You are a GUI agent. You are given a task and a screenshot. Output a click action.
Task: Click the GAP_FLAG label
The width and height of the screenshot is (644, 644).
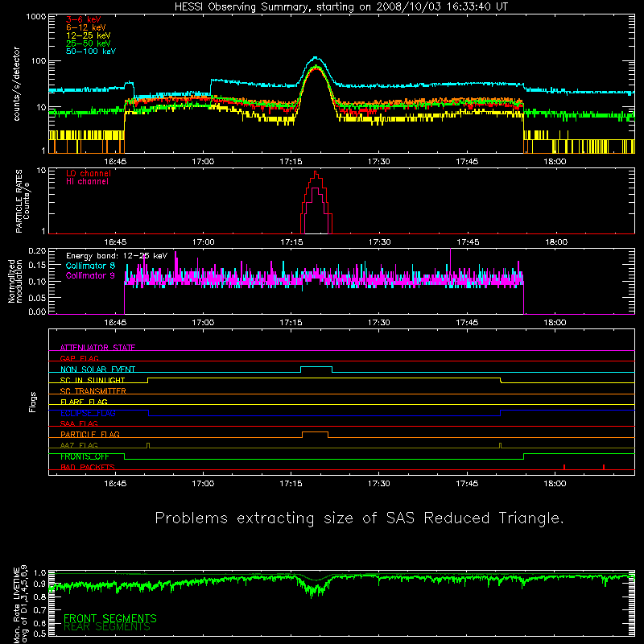pos(79,358)
